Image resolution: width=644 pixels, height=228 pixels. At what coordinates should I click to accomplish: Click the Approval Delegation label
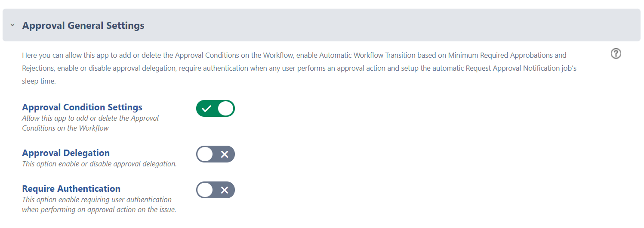point(66,153)
